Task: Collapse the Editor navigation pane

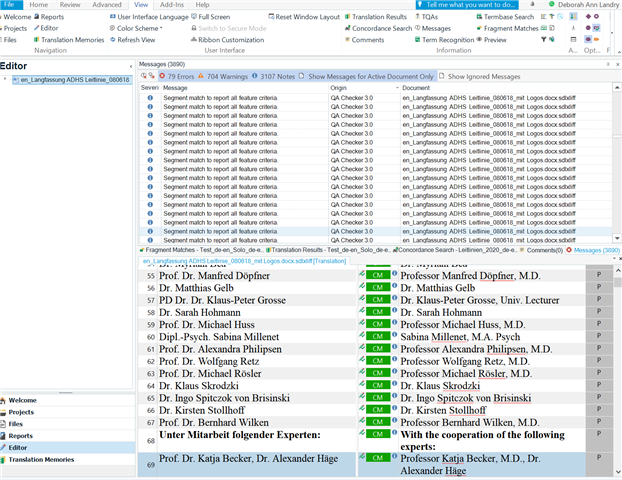Action: pos(131,66)
